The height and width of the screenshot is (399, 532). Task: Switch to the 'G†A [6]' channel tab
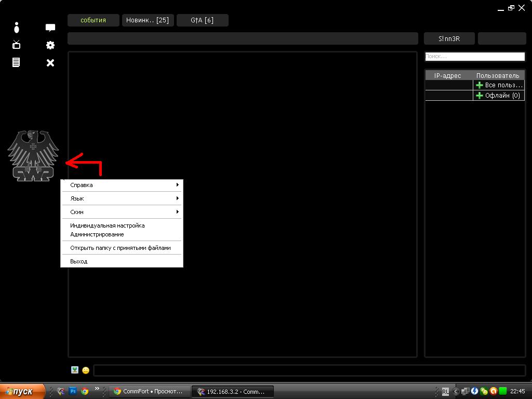202,20
